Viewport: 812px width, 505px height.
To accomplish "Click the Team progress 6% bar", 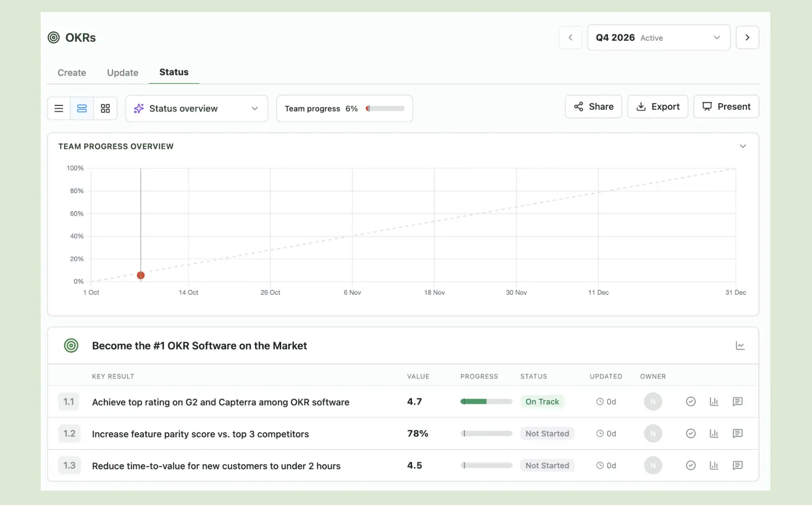I will (x=345, y=109).
